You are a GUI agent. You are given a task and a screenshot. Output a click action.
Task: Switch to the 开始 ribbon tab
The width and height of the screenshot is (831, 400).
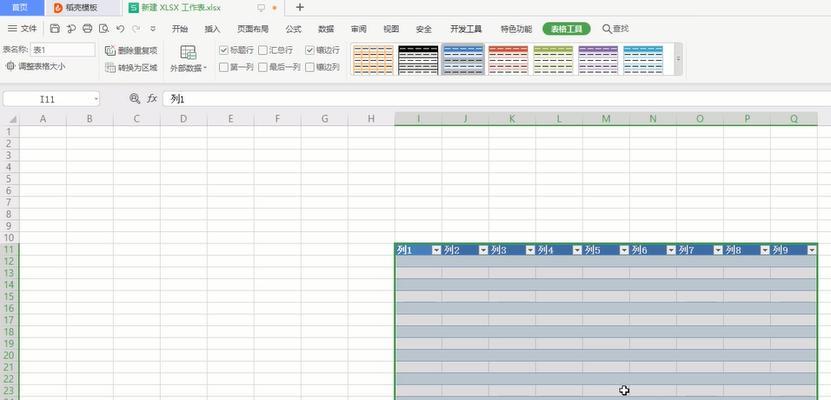[180, 29]
